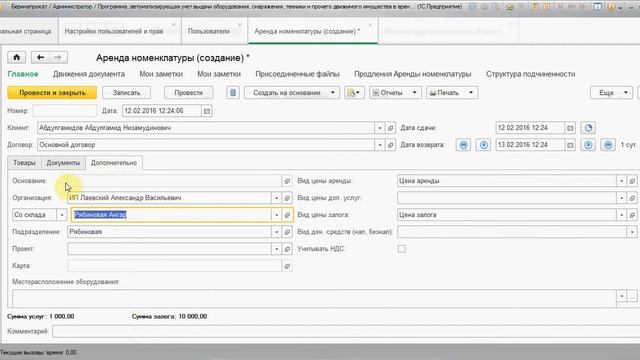Open Вид цены залога link icon
Screen dimensions: 640x360
point(632,215)
